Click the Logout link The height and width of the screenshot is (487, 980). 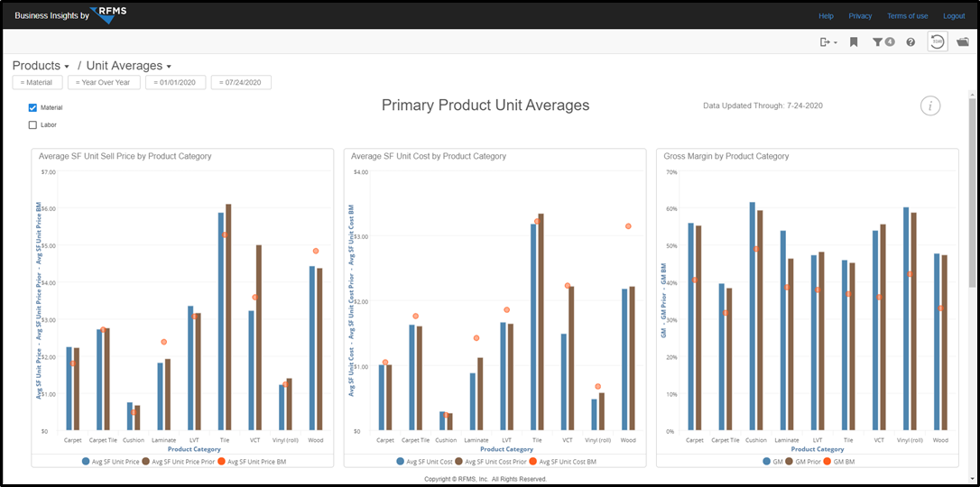point(955,15)
